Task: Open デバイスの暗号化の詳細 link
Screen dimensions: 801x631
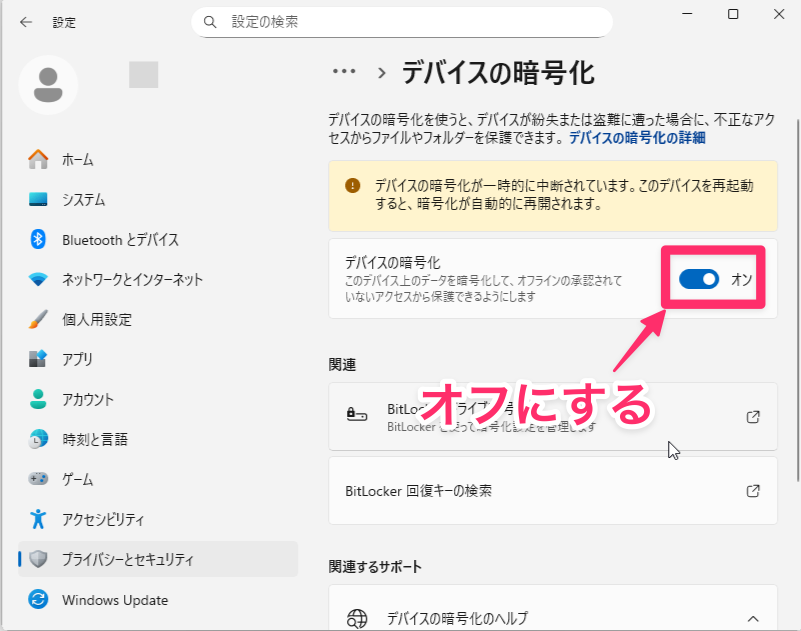Action: (637, 138)
